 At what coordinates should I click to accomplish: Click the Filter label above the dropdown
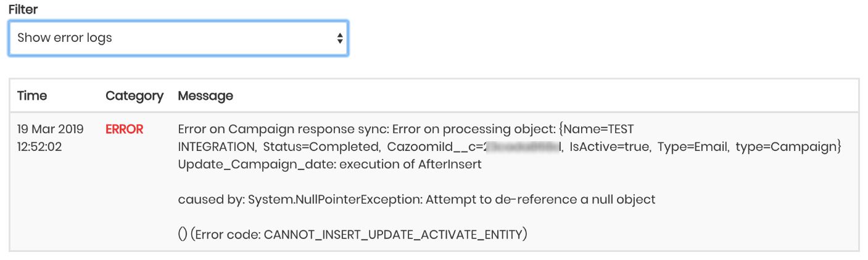[x=23, y=10]
